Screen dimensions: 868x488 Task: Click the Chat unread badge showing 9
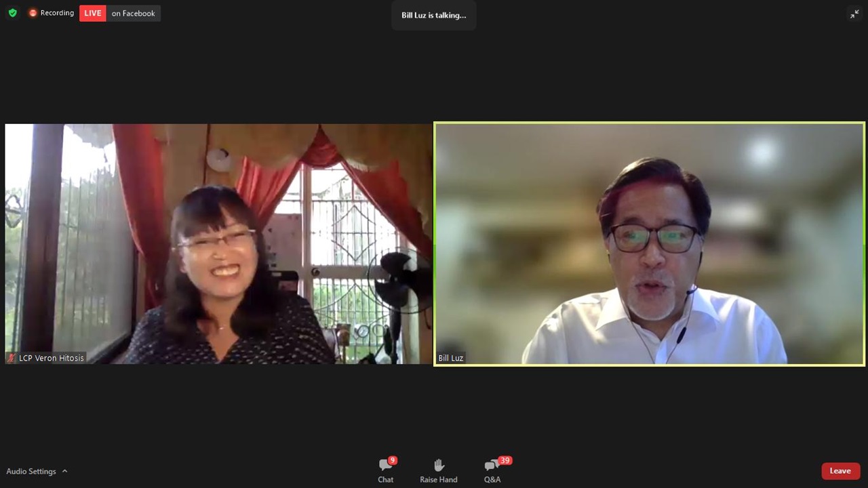[x=393, y=460]
